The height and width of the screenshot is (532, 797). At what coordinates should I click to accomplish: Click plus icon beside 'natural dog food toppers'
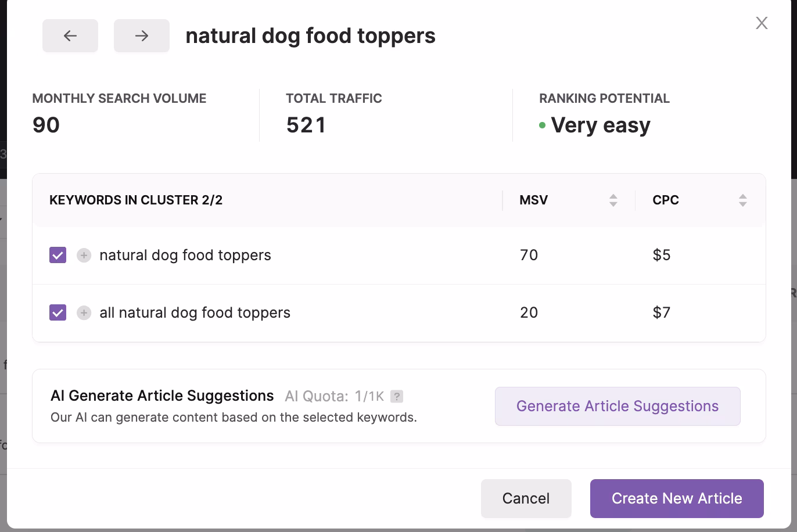pos(84,256)
